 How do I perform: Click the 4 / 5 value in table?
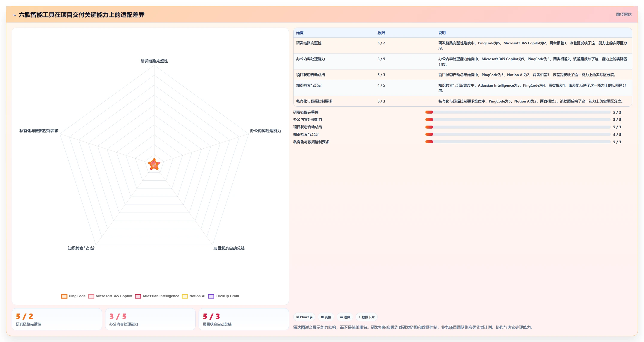(381, 85)
